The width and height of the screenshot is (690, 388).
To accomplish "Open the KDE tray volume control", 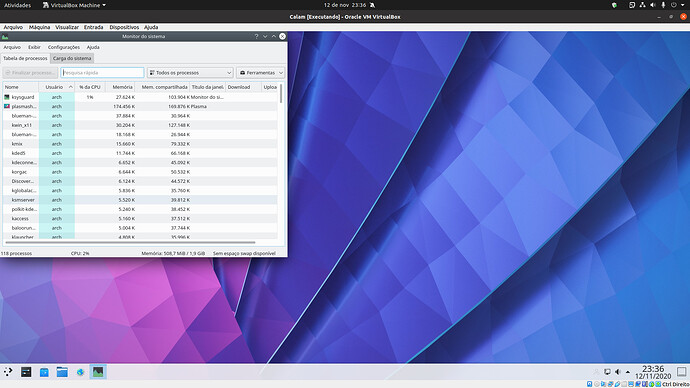I will pos(617,372).
